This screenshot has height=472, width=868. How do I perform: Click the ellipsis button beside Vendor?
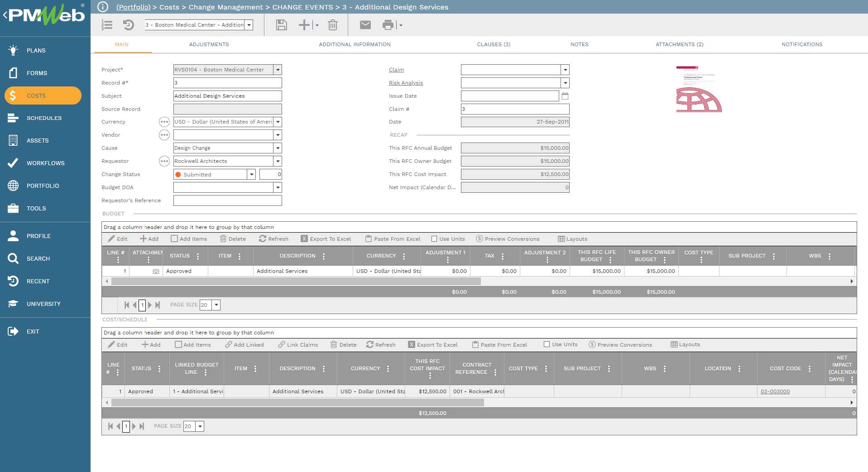tap(164, 135)
